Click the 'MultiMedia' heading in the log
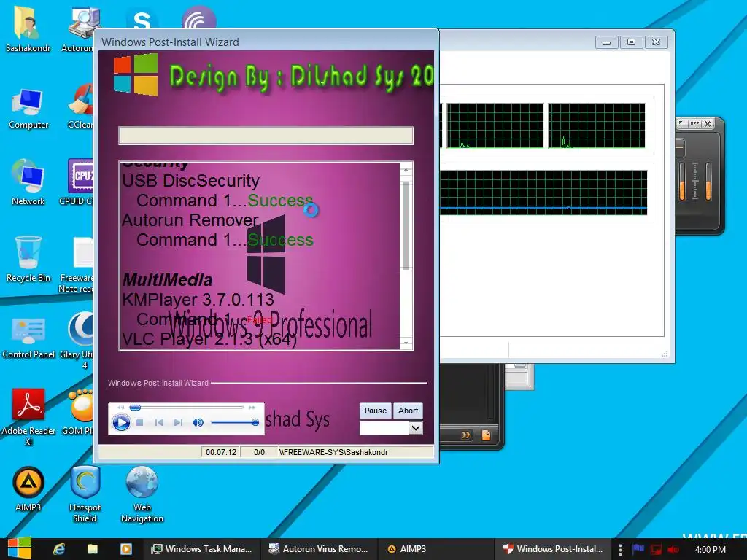The width and height of the screenshot is (747, 560). pyautogui.click(x=167, y=279)
